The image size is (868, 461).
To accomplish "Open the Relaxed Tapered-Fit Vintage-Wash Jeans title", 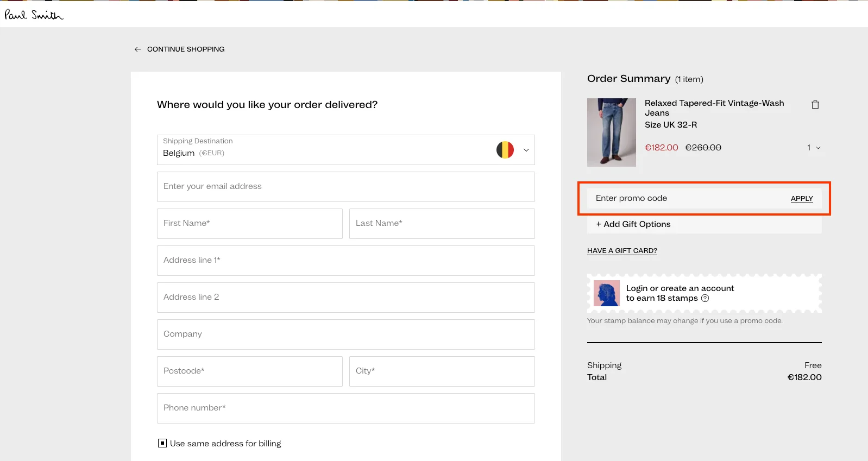I will click(714, 108).
